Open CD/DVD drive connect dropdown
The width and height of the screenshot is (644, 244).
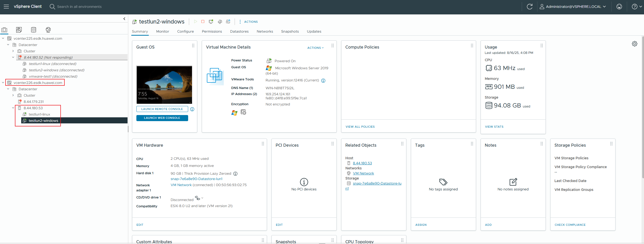(x=199, y=198)
